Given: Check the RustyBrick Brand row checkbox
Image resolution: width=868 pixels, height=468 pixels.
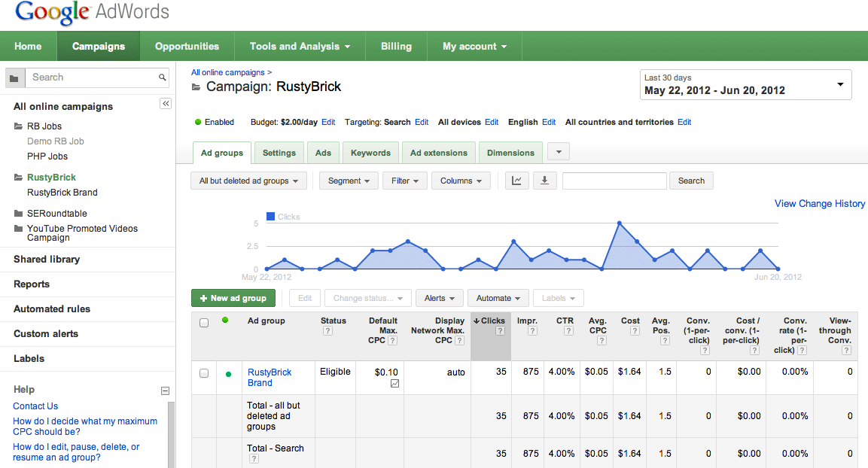Looking at the screenshot, I should click(x=204, y=373).
